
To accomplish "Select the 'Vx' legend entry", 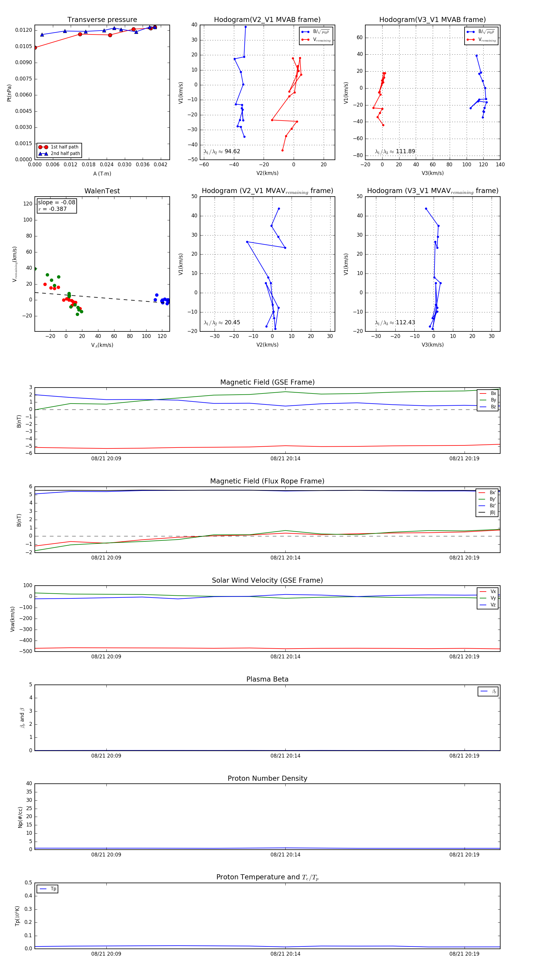I will [488, 592].
